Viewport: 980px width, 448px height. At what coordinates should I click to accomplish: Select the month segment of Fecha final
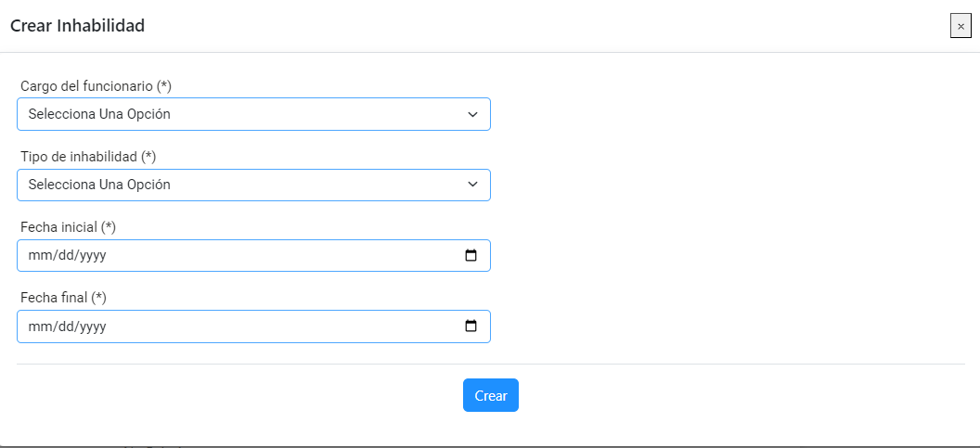[x=37, y=326]
